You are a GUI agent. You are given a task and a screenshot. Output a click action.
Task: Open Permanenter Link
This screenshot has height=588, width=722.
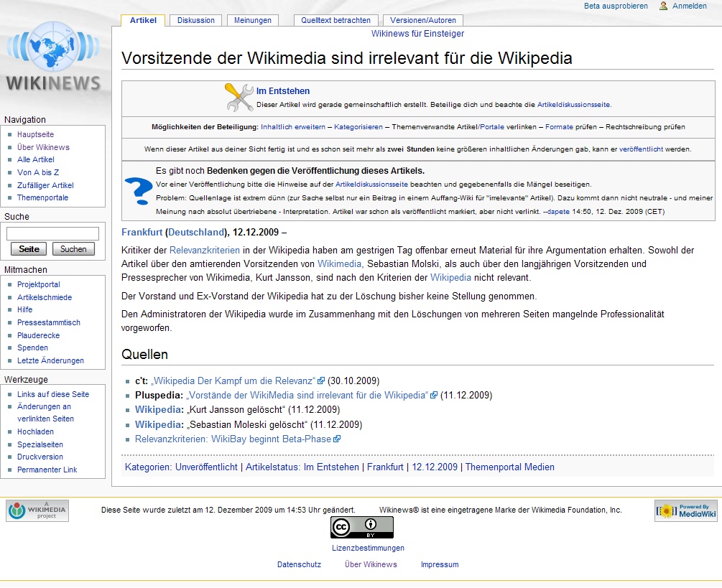tap(47, 470)
